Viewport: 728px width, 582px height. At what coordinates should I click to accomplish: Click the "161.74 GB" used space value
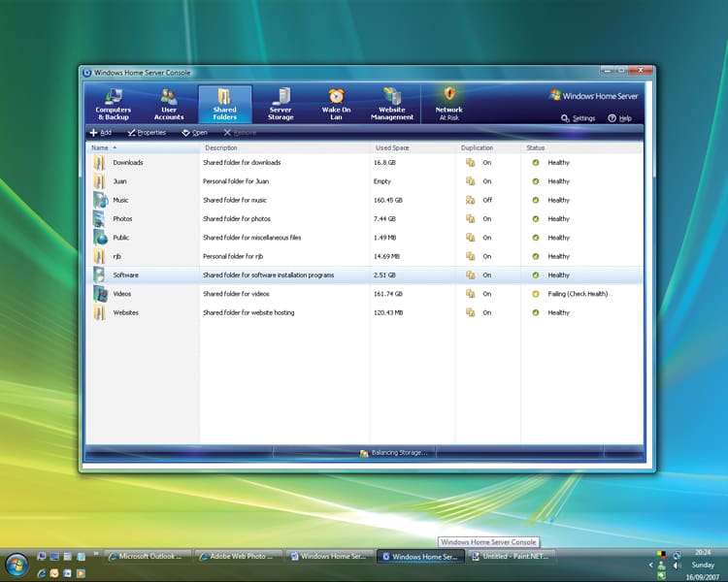tap(388, 294)
